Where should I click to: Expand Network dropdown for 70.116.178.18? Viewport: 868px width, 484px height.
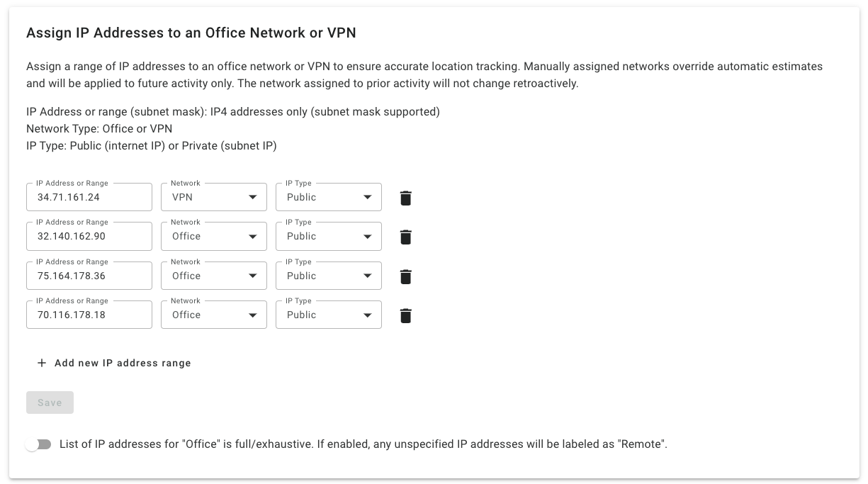pos(214,315)
